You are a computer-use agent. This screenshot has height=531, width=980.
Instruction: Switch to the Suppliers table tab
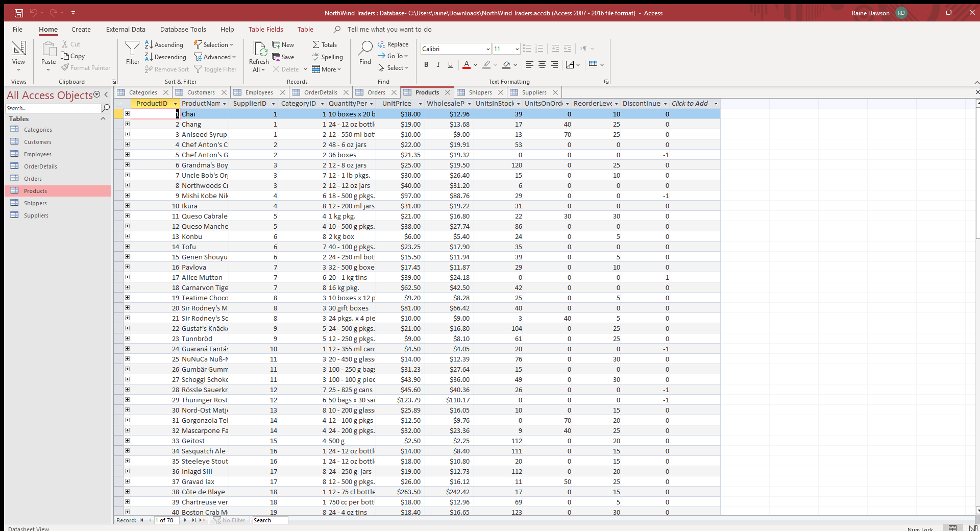tap(533, 92)
